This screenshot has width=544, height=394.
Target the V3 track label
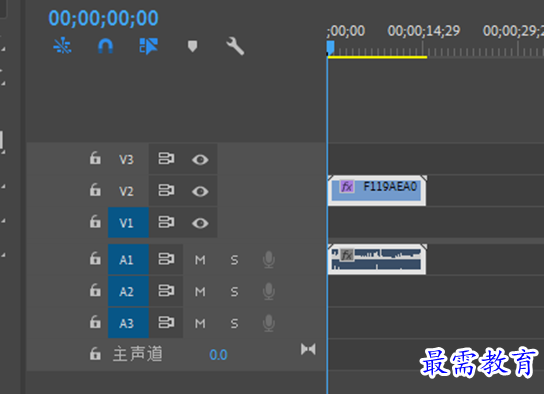coord(126,160)
